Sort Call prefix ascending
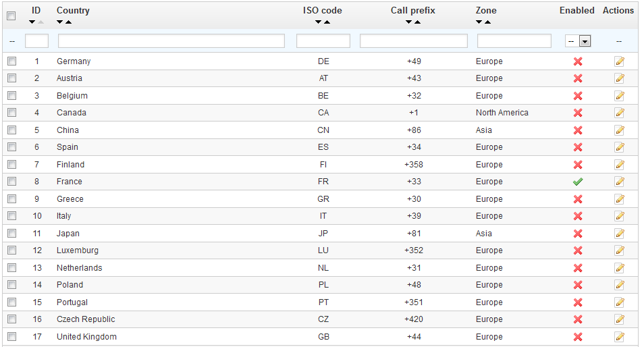644x347 pixels. coord(417,22)
